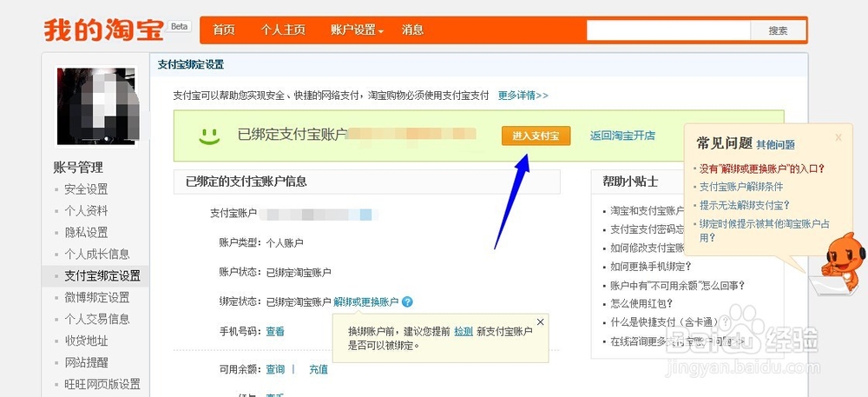
Task: Click the 充值 link
Action: 319,369
